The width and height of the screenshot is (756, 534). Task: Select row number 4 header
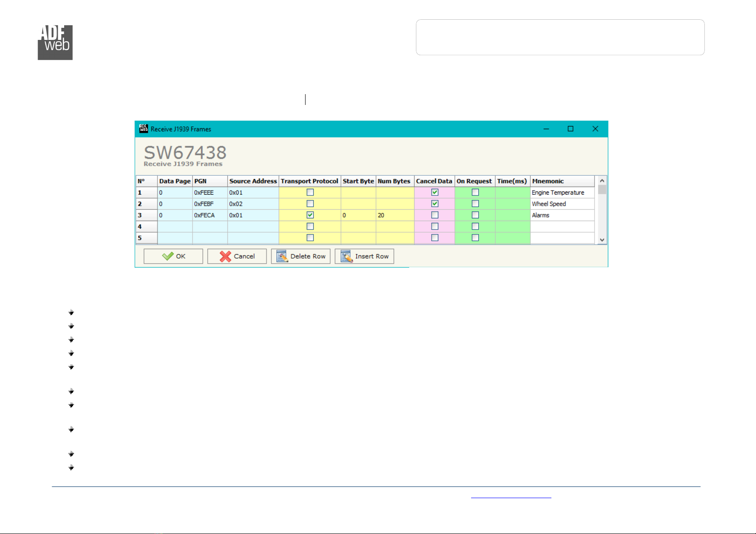[x=146, y=226]
